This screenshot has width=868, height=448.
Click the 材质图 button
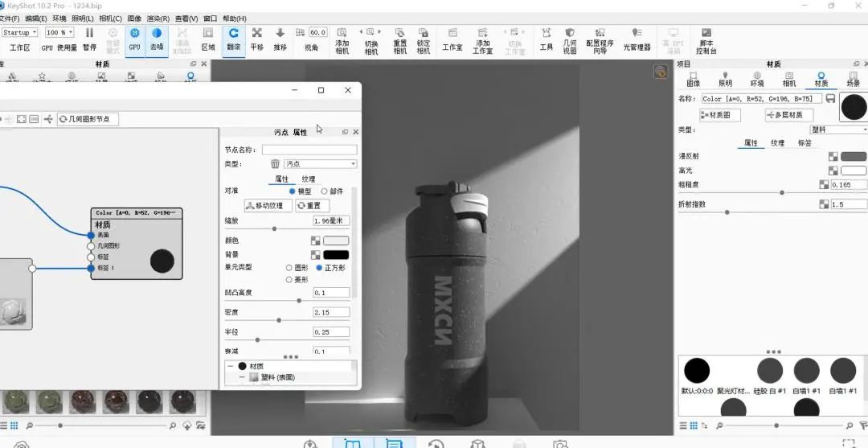719,115
